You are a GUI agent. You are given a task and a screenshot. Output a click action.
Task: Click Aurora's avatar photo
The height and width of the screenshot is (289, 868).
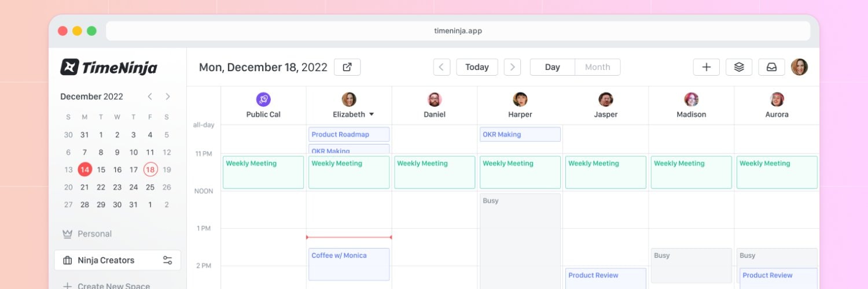(x=777, y=99)
